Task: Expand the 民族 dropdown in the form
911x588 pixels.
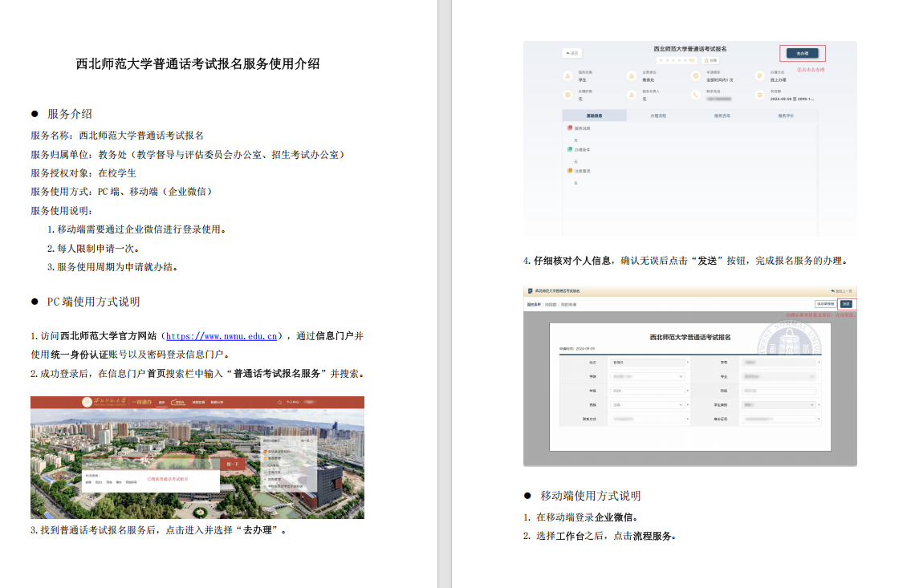Action: (x=648, y=405)
